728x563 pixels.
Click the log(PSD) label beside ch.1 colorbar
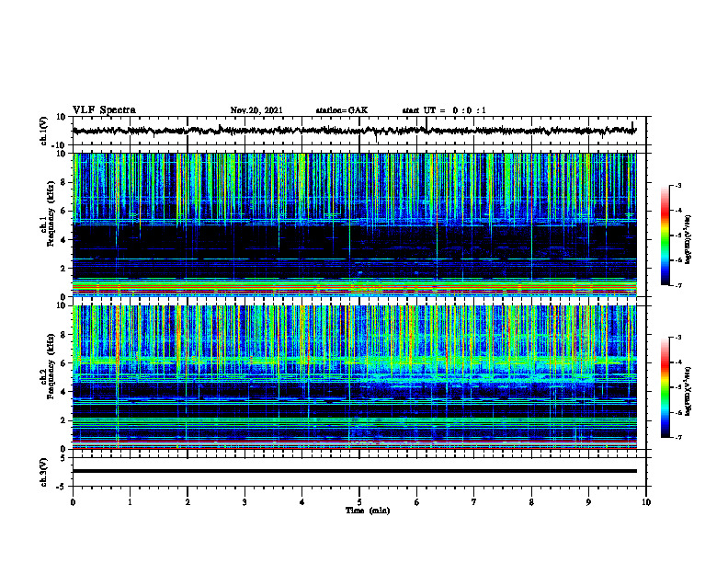pos(688,240)
